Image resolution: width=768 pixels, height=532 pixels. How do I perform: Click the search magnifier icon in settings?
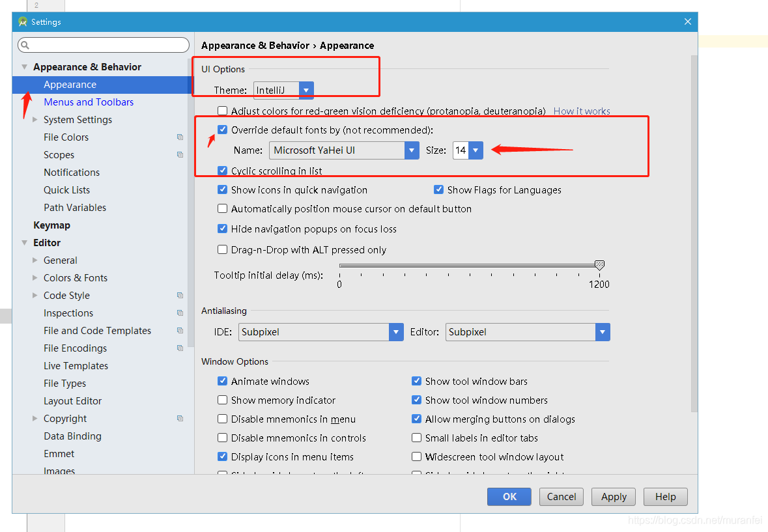pos(25,45)
